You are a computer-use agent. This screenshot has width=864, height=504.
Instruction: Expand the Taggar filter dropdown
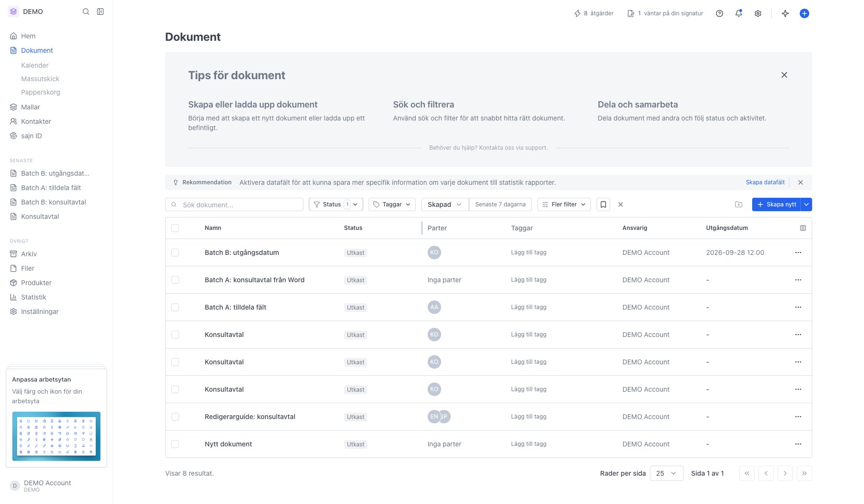392,204
